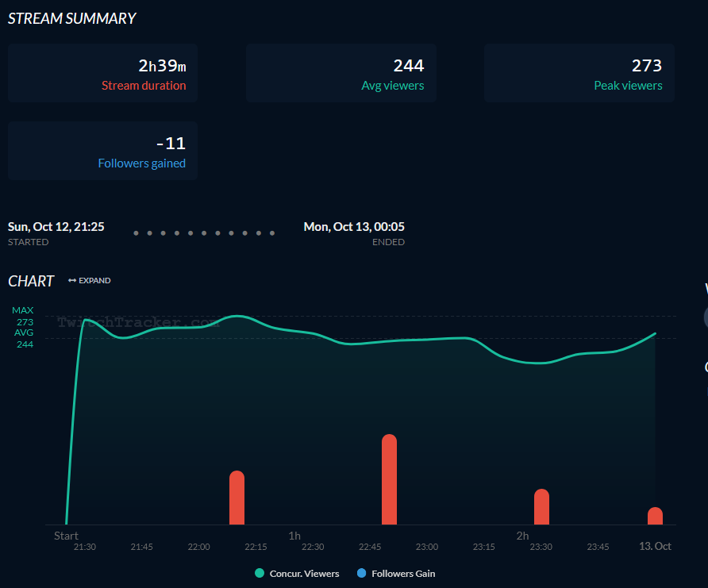The height and width of the screenshot is (588, 708).
Task: Click the CHART heading
Action: click(31, 281)
